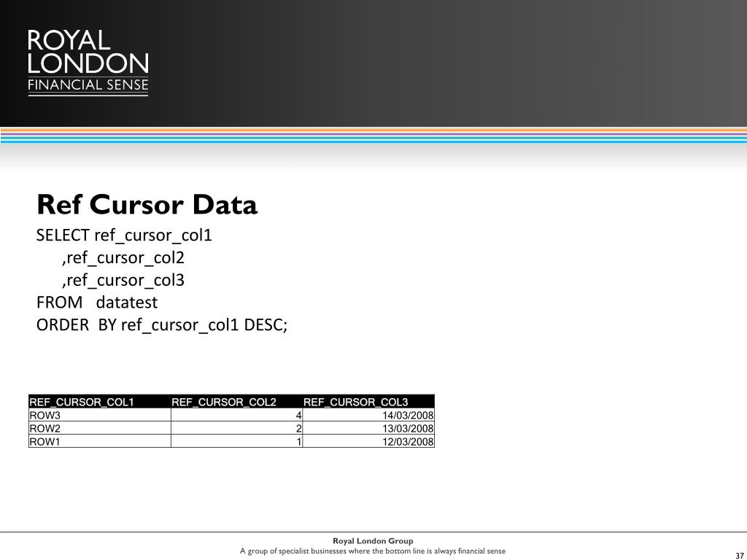Click the value 1 in ROW1
The height and width of the screenshot is (560, 747).
click(x=236, y=441)
